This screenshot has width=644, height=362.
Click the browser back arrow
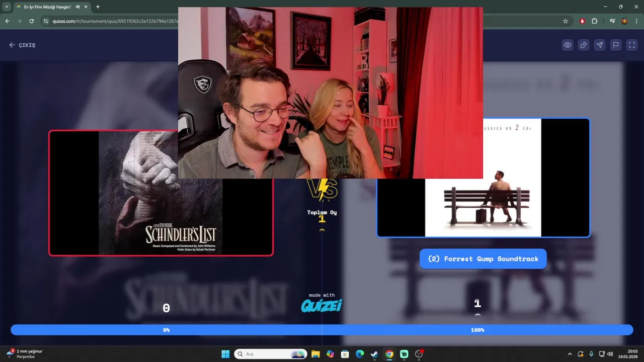click(7, 21)
